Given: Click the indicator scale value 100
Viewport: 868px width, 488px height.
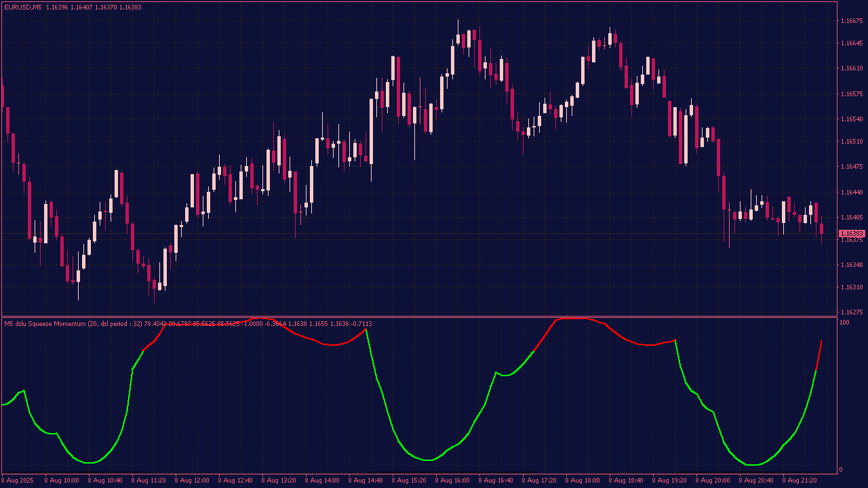Looking at the screenshot, I should [x=844, y=323].
